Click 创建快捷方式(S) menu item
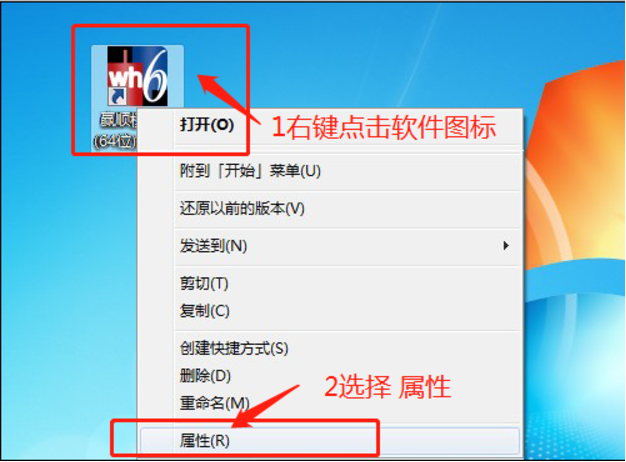The image size is (626, 462). point(234,349)
